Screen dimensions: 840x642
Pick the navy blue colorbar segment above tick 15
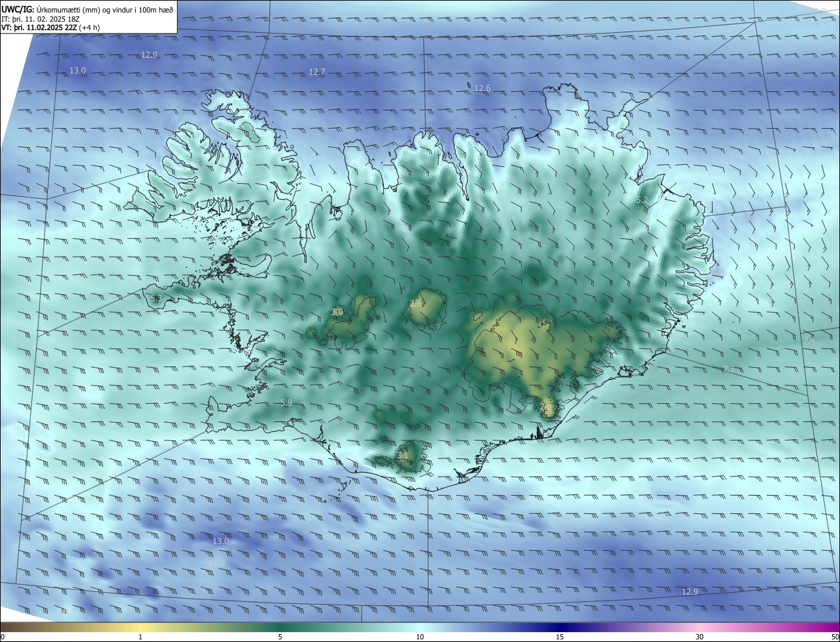coord(560,628)
